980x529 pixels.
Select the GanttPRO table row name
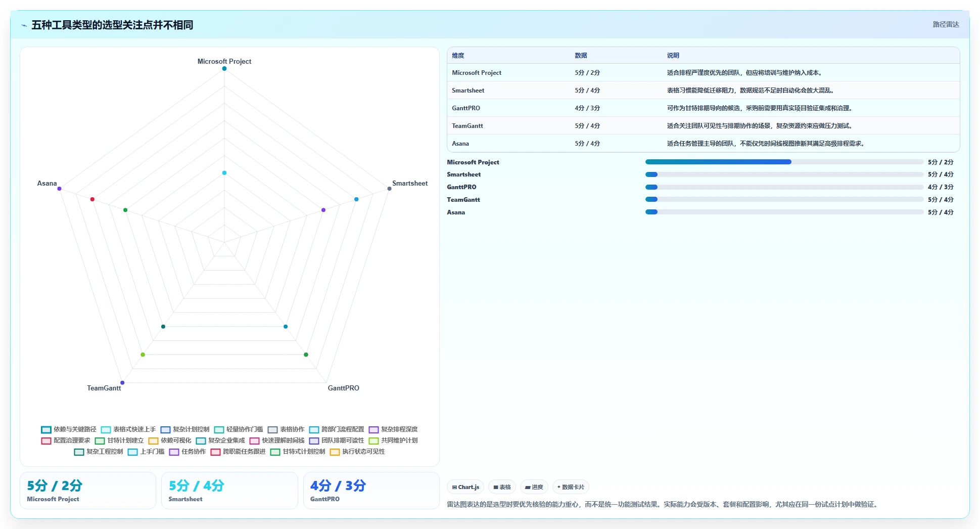pos(466,108)
